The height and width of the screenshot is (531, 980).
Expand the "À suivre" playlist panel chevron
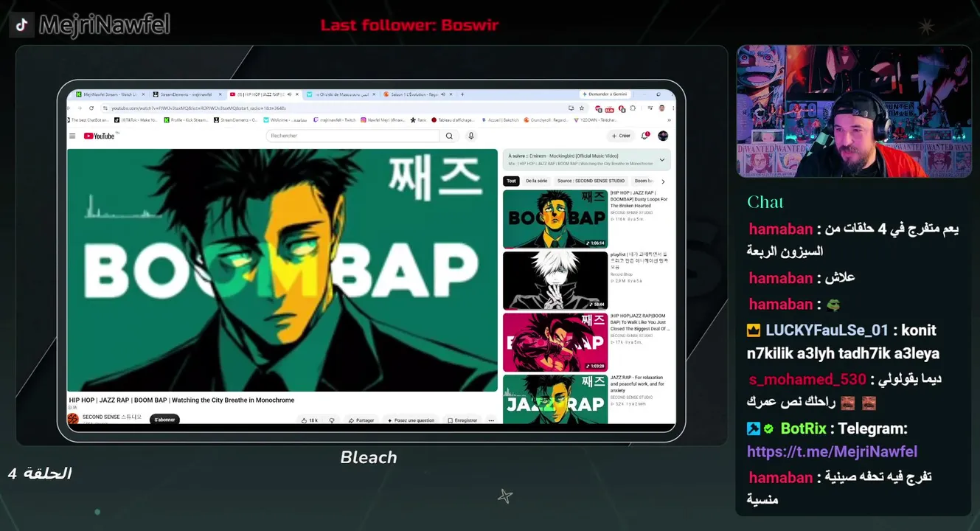662,159
